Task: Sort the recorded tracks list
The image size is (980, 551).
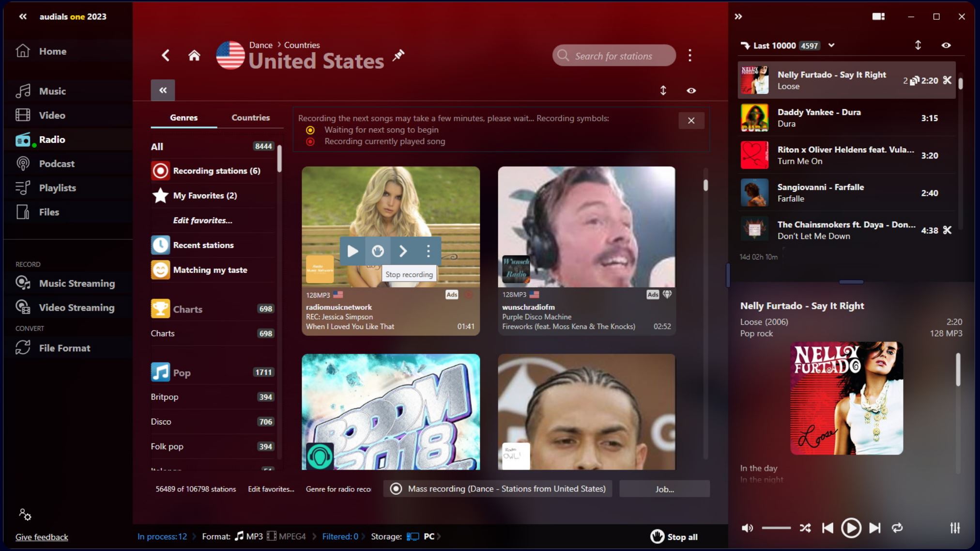Action: click(918, 45)
